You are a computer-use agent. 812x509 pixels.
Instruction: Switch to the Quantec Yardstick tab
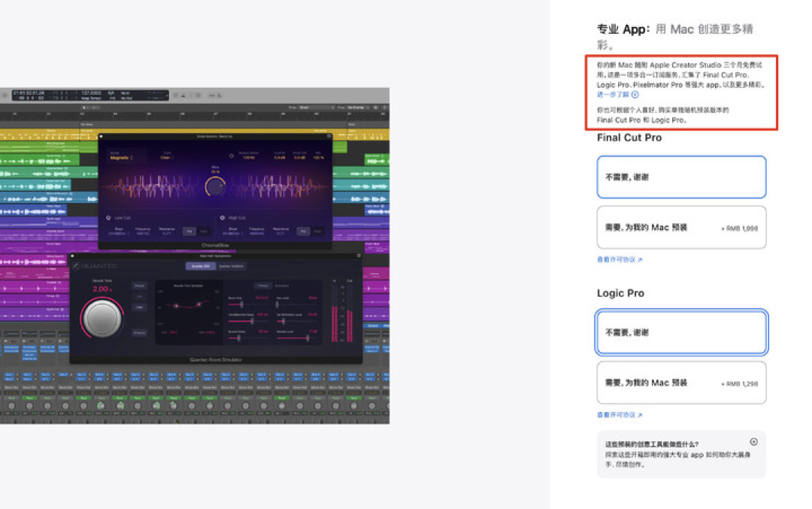pyautogui.click(x=231, y=266)
